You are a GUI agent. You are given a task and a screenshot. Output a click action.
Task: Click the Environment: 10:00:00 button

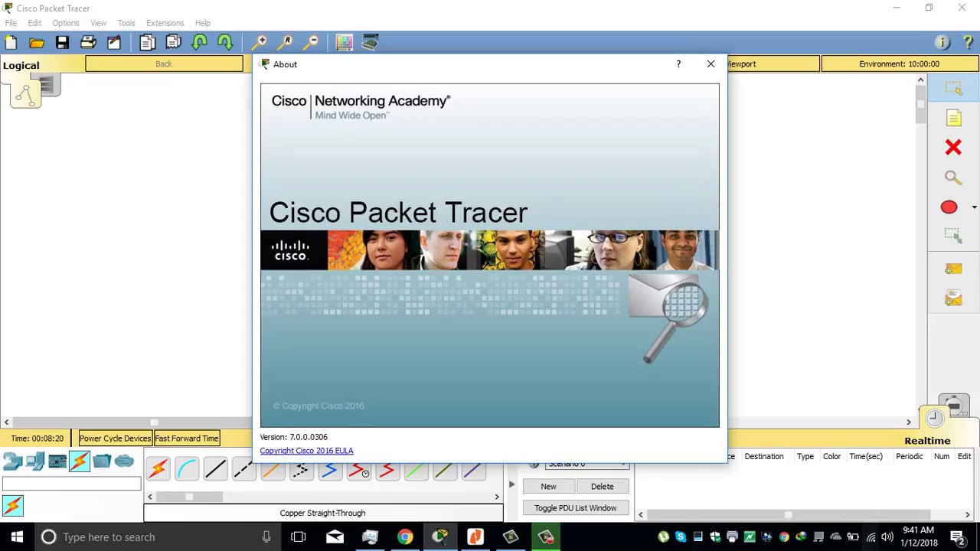click(x=899, y=64)
